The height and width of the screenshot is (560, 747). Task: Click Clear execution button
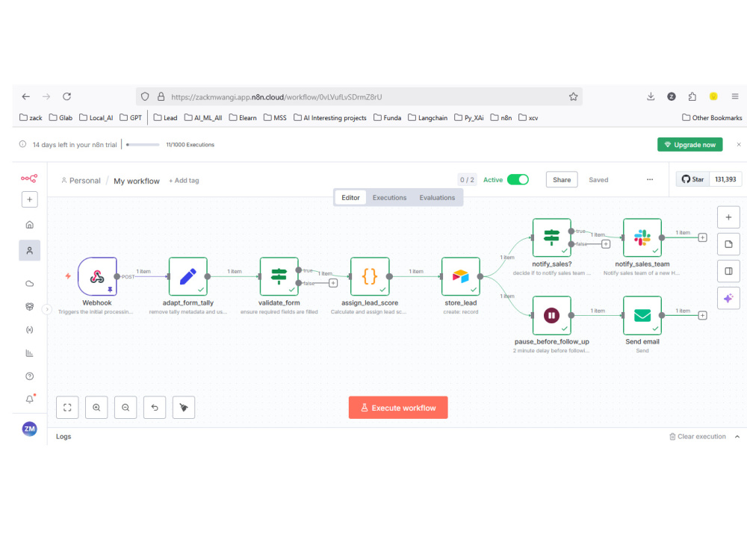coord(698,437)
